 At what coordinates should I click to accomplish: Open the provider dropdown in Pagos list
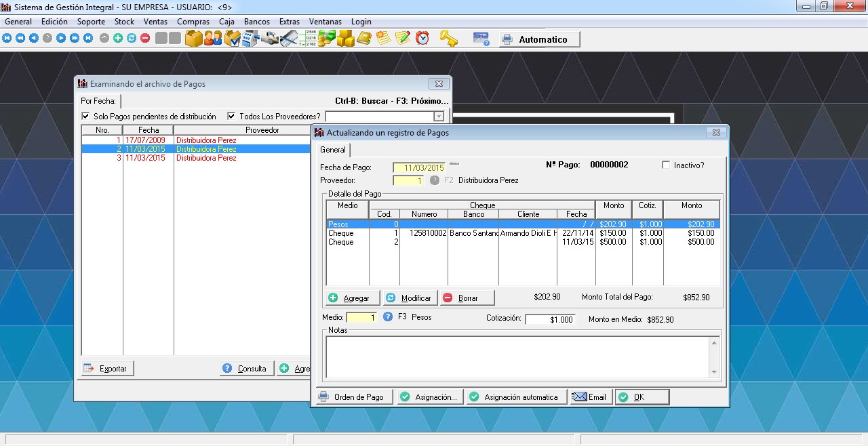click(439, 117)
